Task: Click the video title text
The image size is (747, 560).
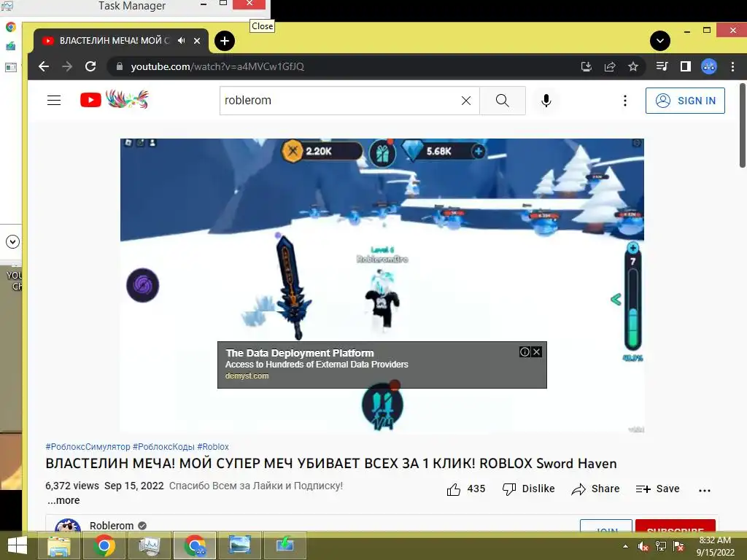Action: pyautogui.click(x=331, y=463)
